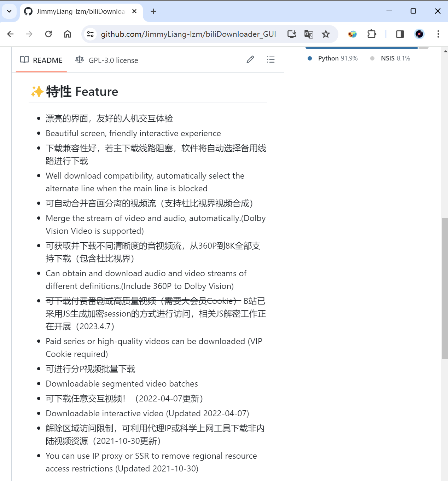Click the page vertical scrollbar thumb
The width and height of the screenshot is (448, 481).
click(445, 289)
